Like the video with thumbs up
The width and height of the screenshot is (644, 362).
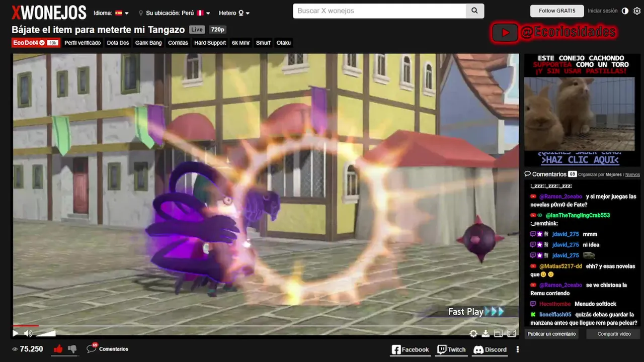(x=58, y=348)
